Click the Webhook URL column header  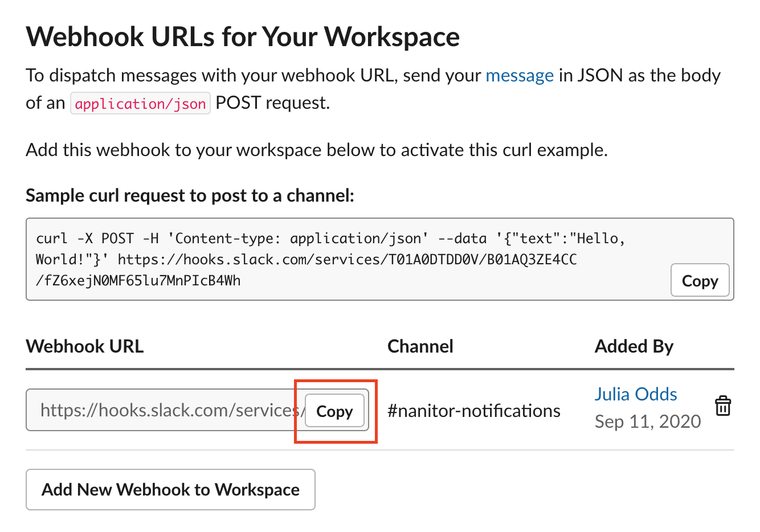point(84,346)
